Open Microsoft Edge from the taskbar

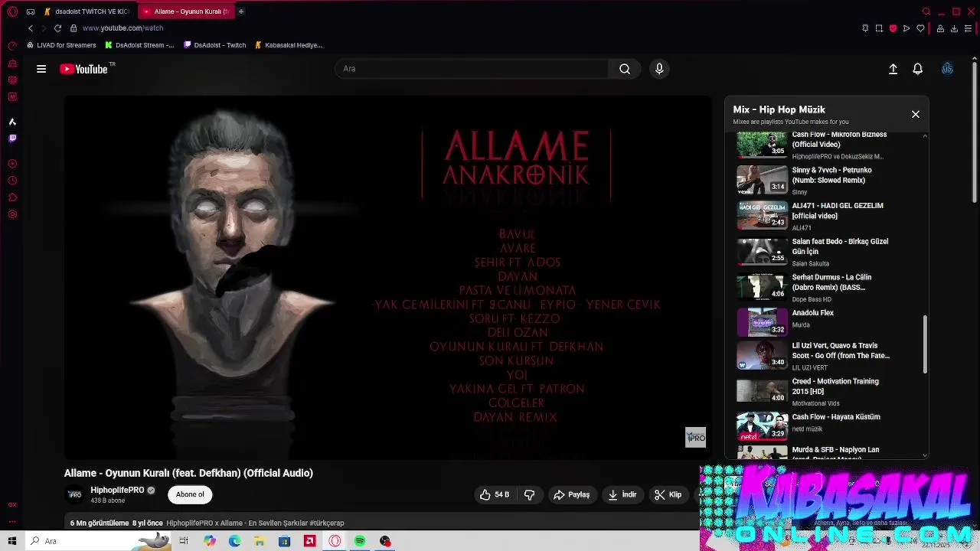pos(234,541)
